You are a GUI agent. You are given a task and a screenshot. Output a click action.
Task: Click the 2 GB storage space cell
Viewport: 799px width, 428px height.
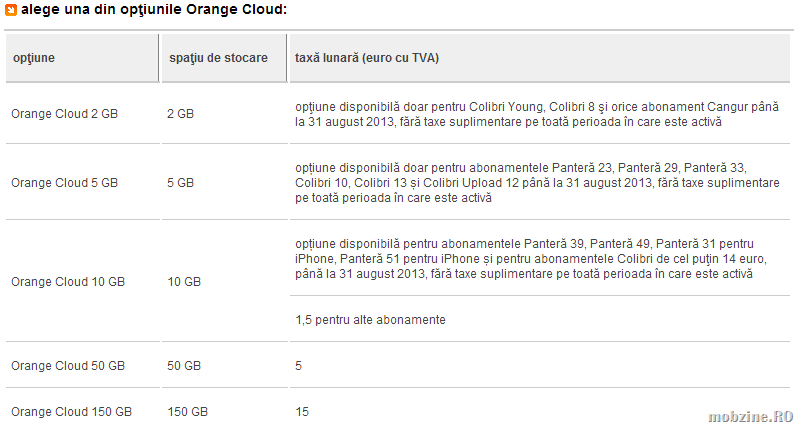(180, 114)
